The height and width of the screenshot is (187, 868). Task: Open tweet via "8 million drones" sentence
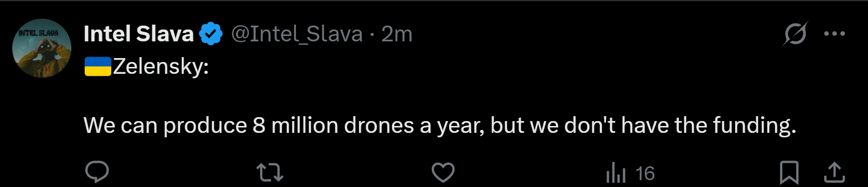coord(440,125)
